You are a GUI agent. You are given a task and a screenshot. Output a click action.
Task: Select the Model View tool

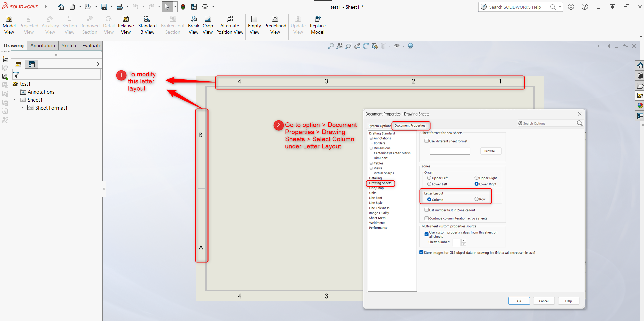point(9,24)
